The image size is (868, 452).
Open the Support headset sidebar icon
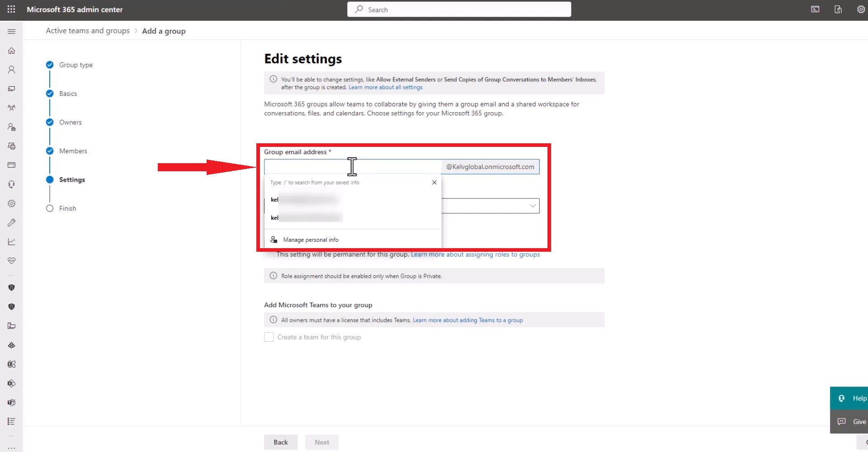(x=12, y=184)
